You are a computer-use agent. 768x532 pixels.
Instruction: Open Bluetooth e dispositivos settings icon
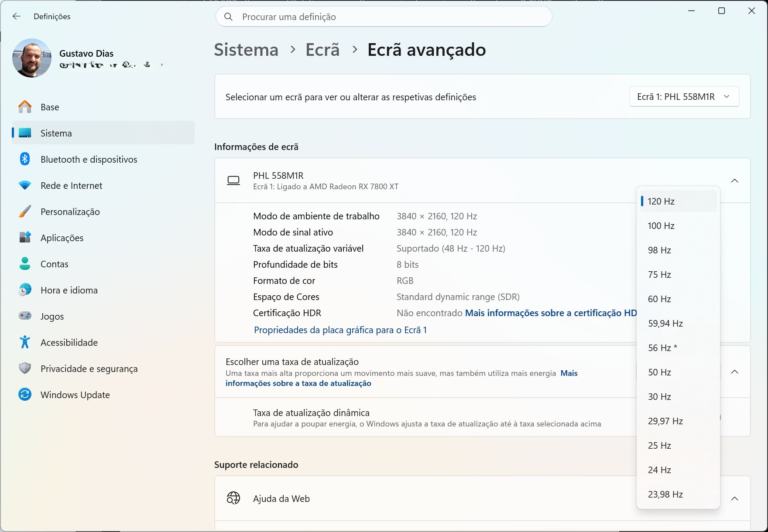(25, 159)
